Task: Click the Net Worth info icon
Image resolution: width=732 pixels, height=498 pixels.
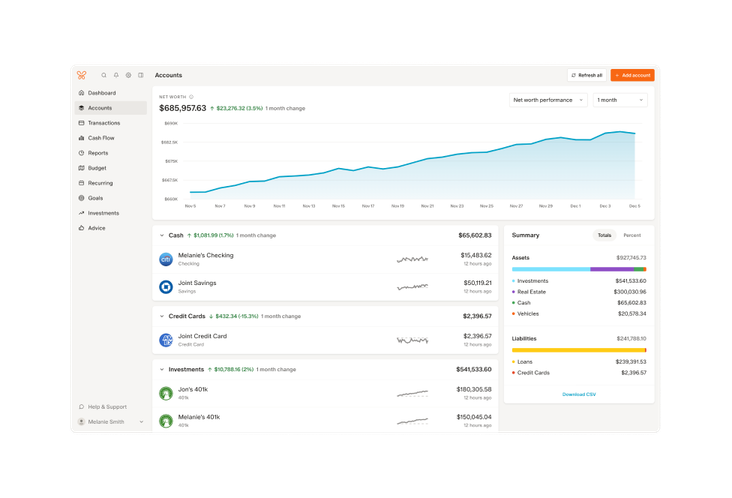Action: [191, 97]
